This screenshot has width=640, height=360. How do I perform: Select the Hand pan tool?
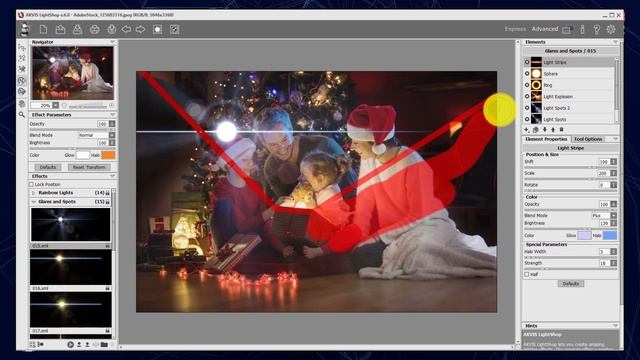[22, 104]
